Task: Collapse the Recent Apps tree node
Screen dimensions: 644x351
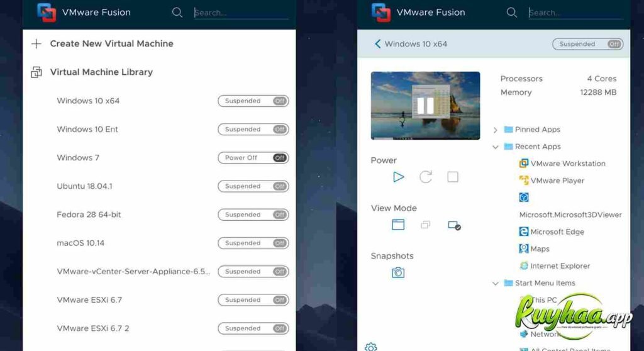Action: tap(496, 147)
